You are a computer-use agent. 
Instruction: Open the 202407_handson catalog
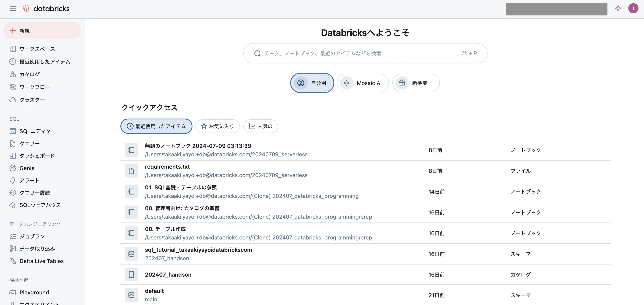coord(168,274)
